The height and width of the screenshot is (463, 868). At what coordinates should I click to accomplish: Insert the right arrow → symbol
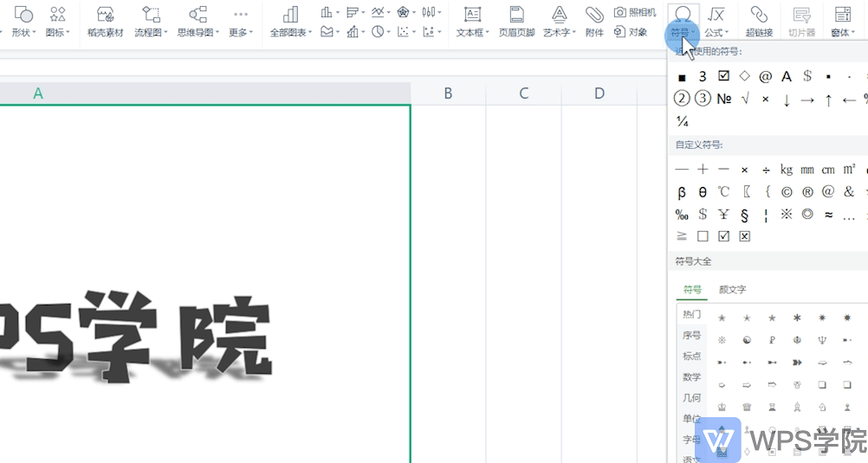[807, 100]
